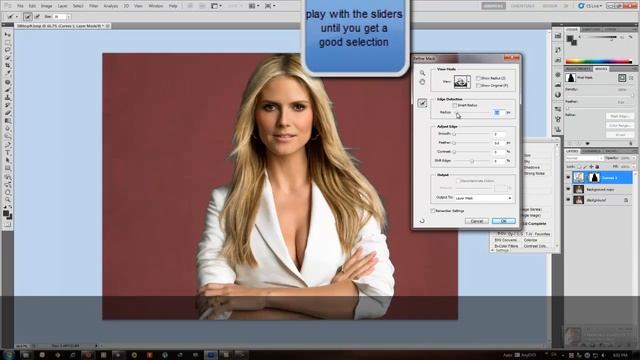Image resolution: width=640 pixels, height=360 pixels.
Task: Click the Radius slider track
Action: coord(472,112)
